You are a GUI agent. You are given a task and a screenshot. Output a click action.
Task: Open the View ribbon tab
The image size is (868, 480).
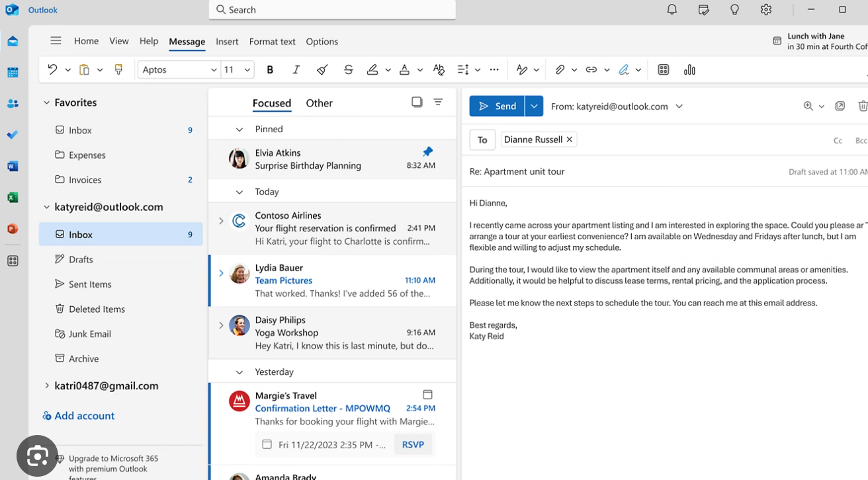point(119,41)
